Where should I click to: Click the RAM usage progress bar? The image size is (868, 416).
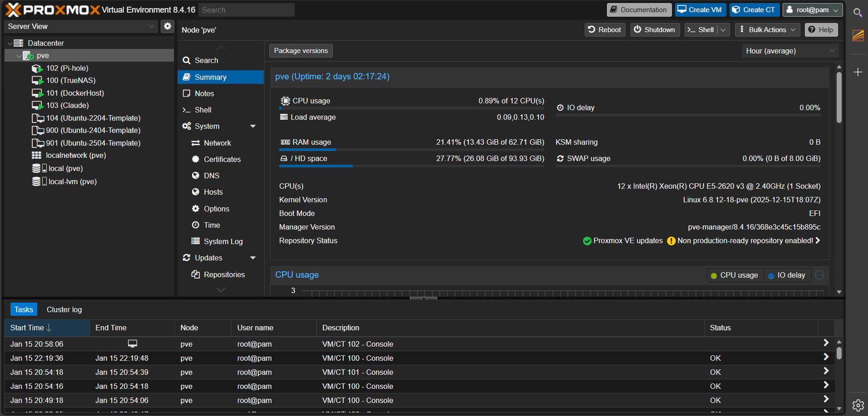click(412, 150)
